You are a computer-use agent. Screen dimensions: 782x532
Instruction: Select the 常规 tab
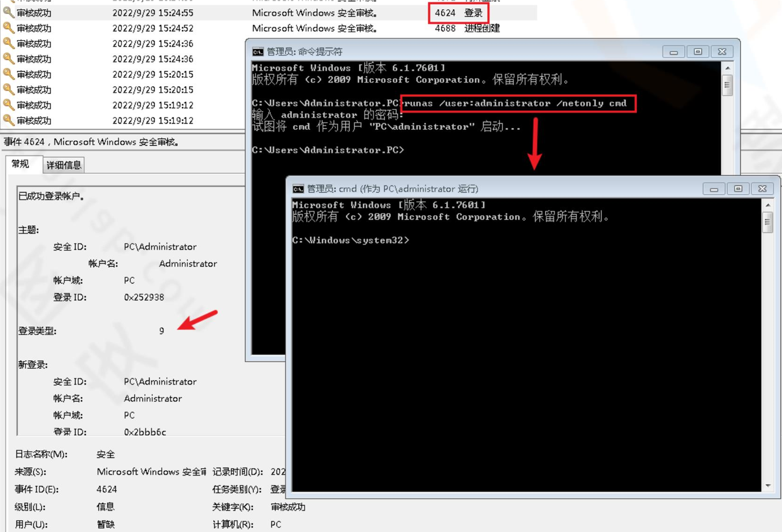pyautogui.click(x=20, y=164)
